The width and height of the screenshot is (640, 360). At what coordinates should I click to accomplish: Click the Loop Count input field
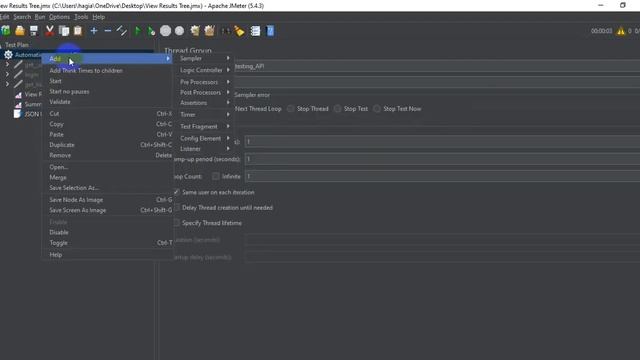click(442, 176)
